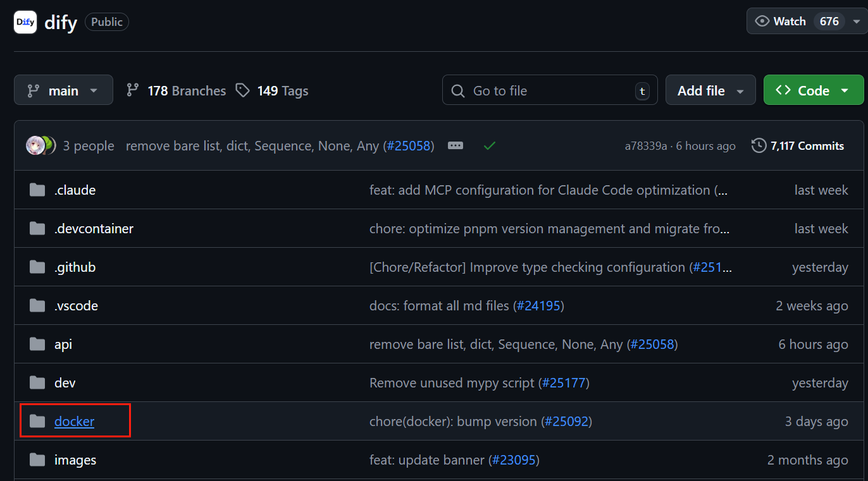This screenshot has height=481, width=868.
Task: Click the Tags tag icon
Action: tap(242, 90)
